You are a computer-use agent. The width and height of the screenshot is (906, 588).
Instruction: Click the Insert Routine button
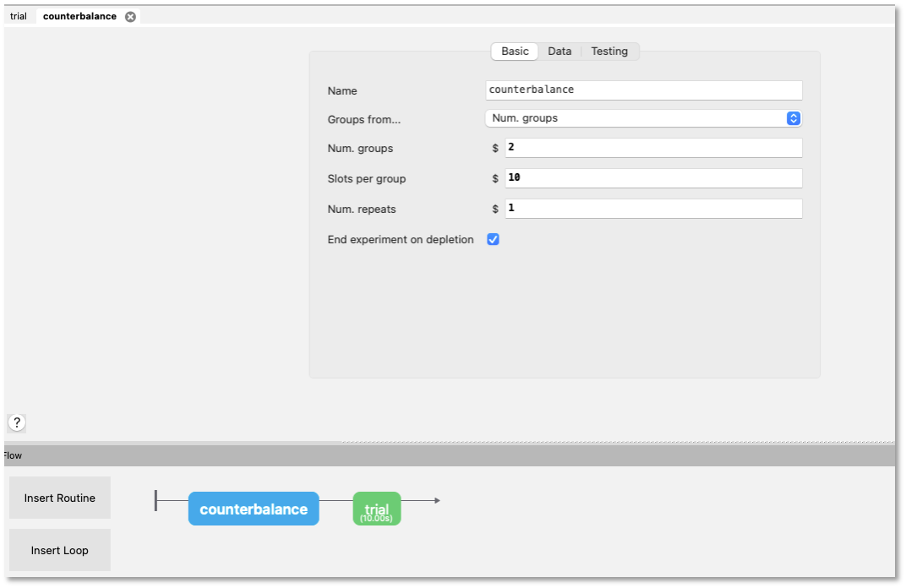[59, 498]
